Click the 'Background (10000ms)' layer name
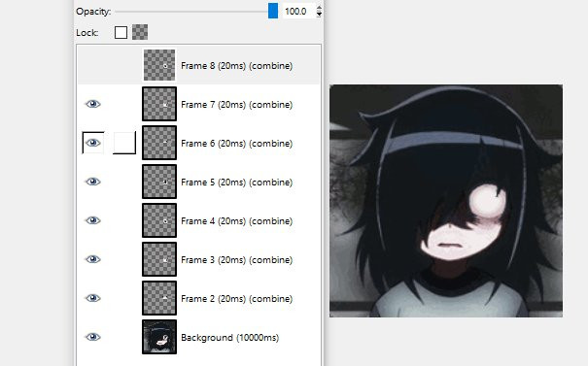588x366 pixels. click(230, 338)
